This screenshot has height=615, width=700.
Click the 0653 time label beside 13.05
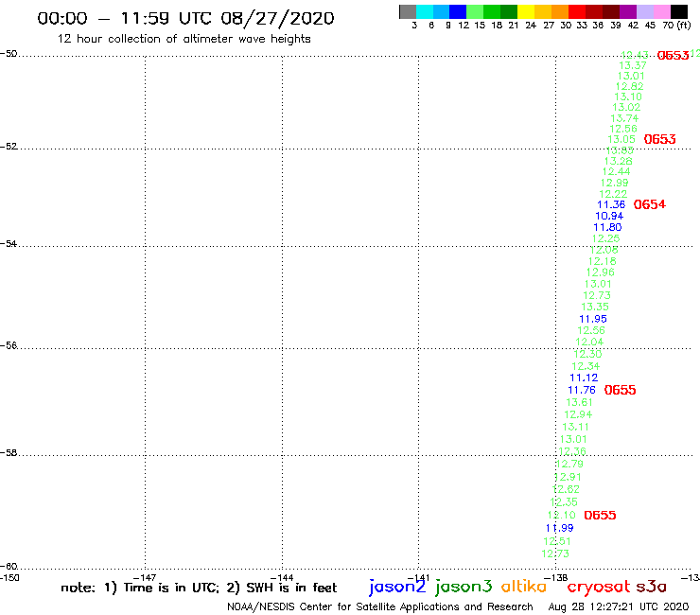[x=659, y=139]
